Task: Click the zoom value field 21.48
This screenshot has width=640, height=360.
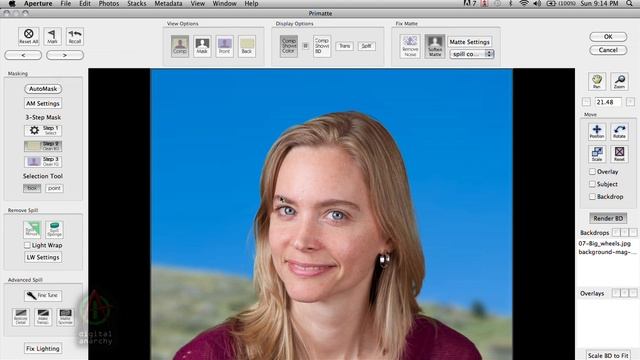Action: 608,102
